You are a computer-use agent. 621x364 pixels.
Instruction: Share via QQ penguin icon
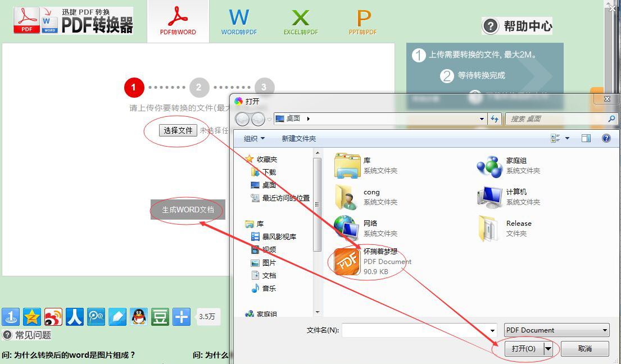pyautogui.click(x=139, y=317)
